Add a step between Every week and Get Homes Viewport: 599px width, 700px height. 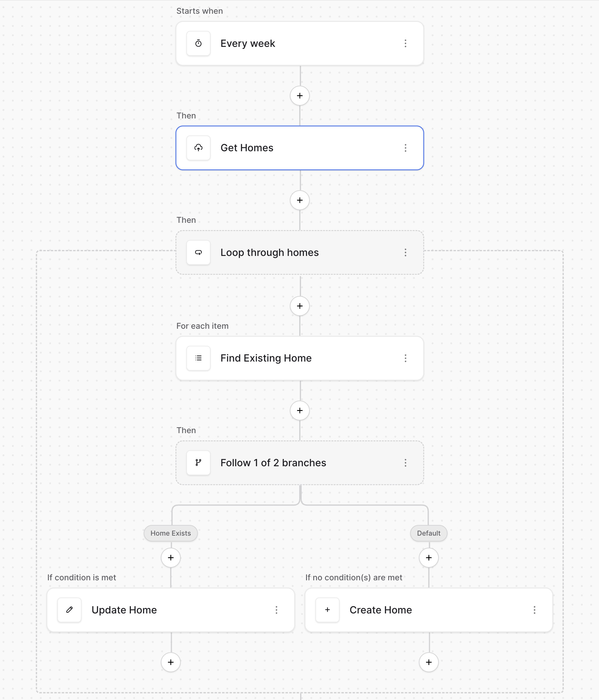pyautogui.click(x=299, y=96)
